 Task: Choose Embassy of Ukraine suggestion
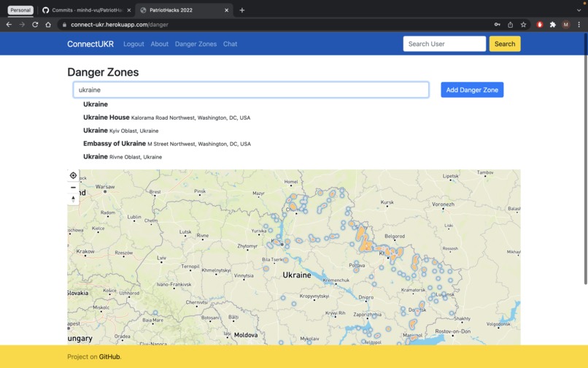click(x=167, y=144)
